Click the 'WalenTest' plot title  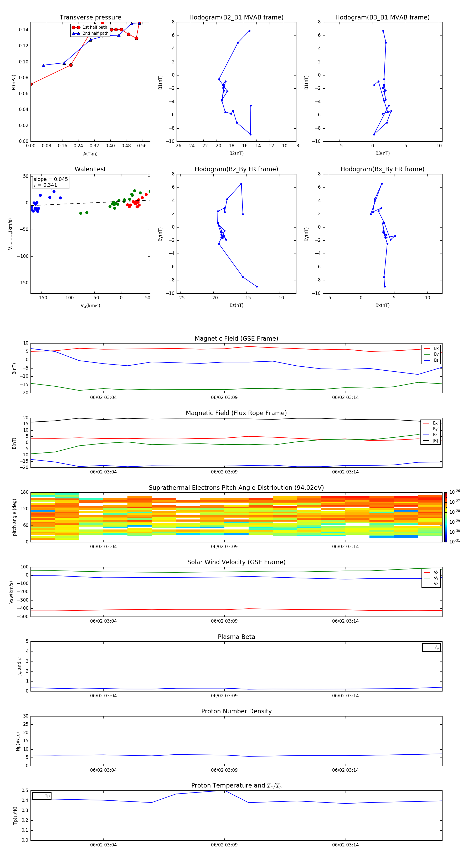tap(90, 169)
